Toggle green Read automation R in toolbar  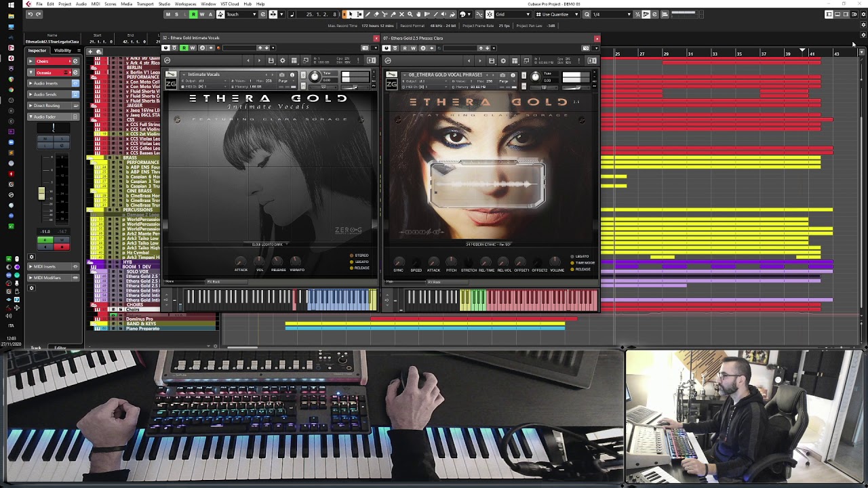click(193, 14)
